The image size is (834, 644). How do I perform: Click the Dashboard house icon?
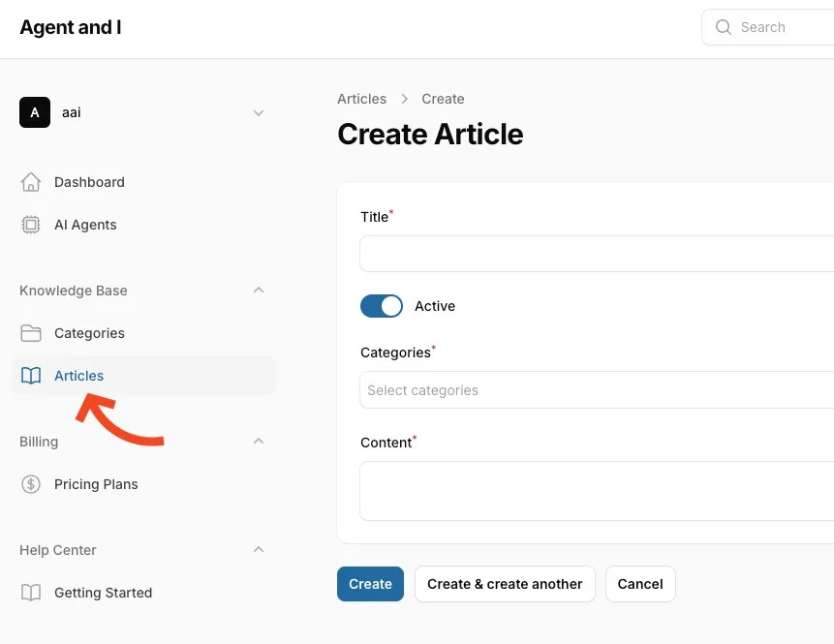tap(31, 182)
